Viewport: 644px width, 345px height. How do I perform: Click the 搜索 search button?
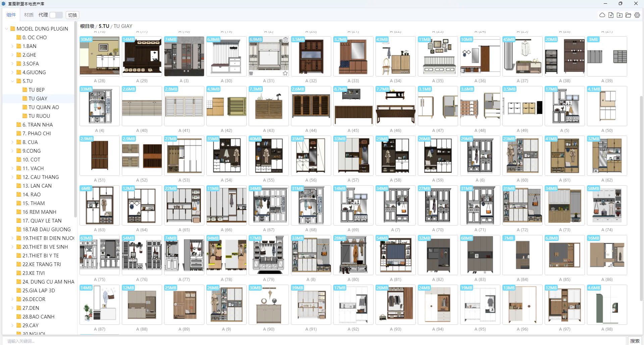point(635,341)
